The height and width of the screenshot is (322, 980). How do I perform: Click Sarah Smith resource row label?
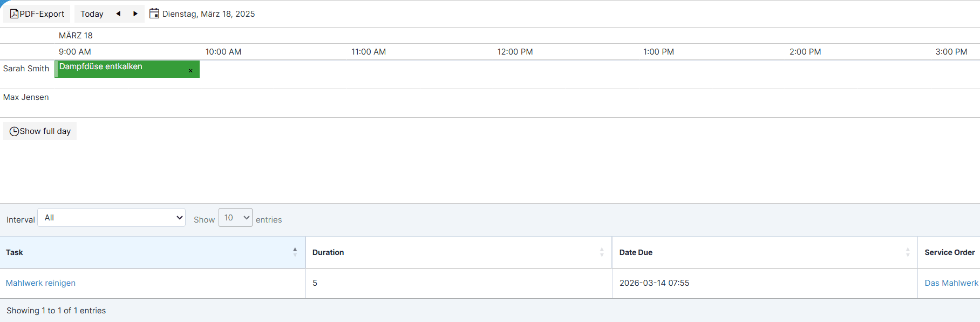[x=26, y=69]
